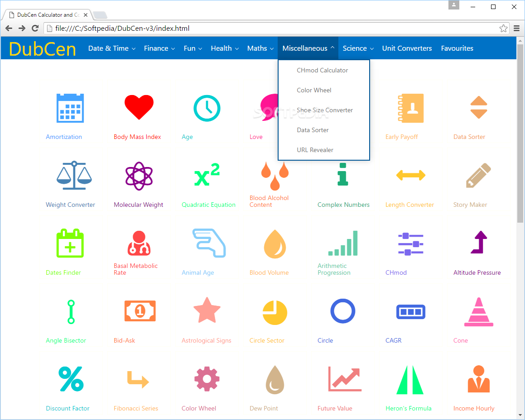525x420 pixels.
Task: Reload the current page
Action: click(35, 28)
